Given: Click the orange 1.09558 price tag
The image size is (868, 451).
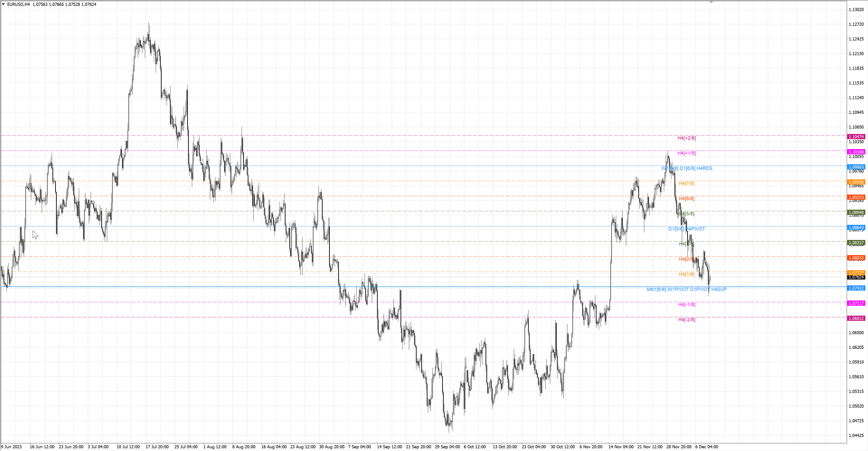Looking at the screenshot, I should [x=856, y=182].
